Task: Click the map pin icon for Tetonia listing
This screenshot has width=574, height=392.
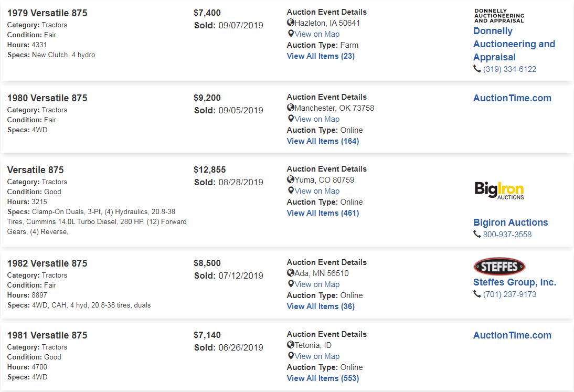Action: (291, 355)
